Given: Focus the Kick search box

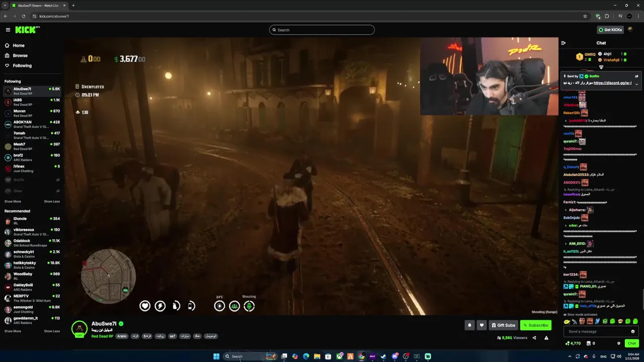Looking at the screenshot, I should (x=322, y=30).
